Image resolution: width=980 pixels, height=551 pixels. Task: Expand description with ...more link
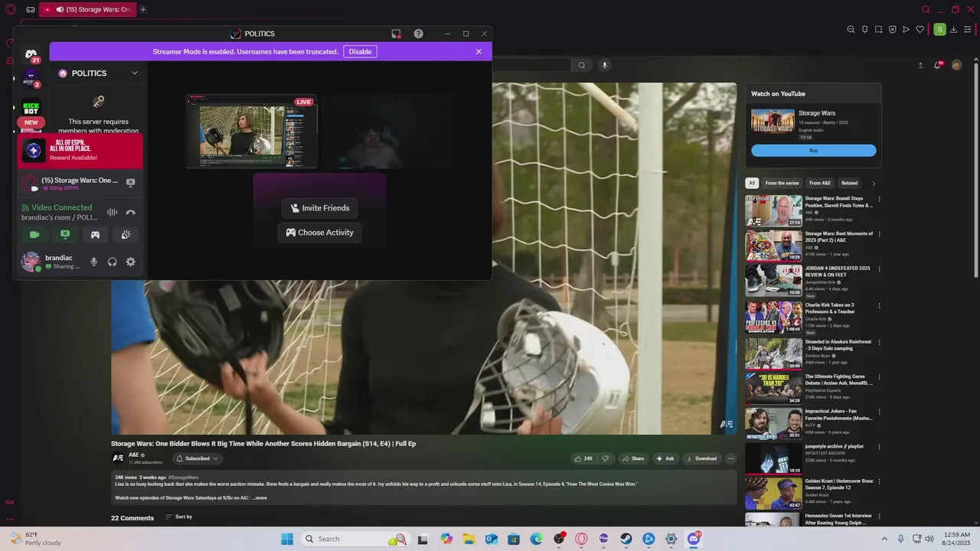coord(260,498)
